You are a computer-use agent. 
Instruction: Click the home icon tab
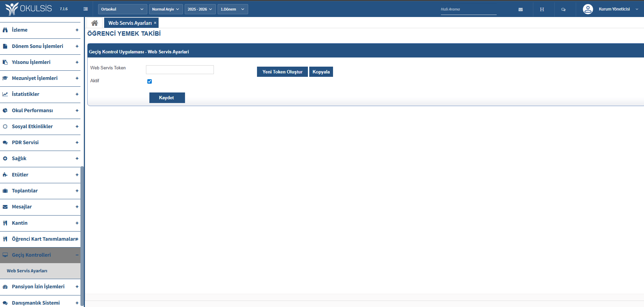[x=94, y=23]
